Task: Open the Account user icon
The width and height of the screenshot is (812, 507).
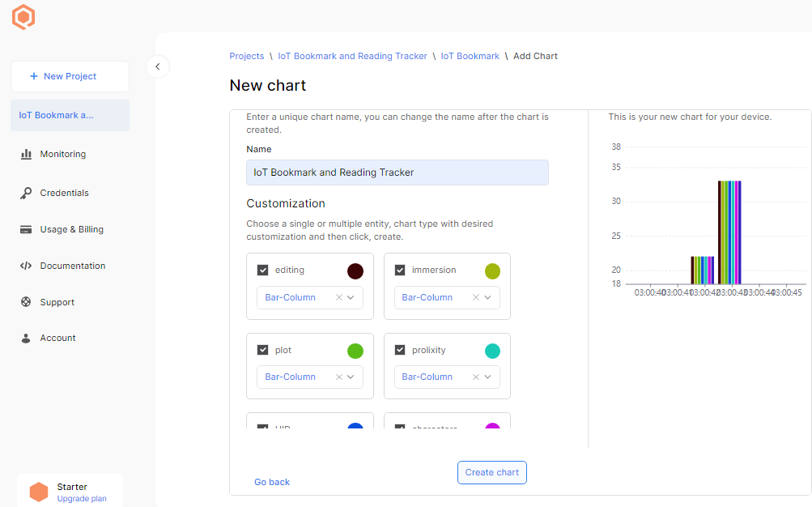Action: coord(27,338)
